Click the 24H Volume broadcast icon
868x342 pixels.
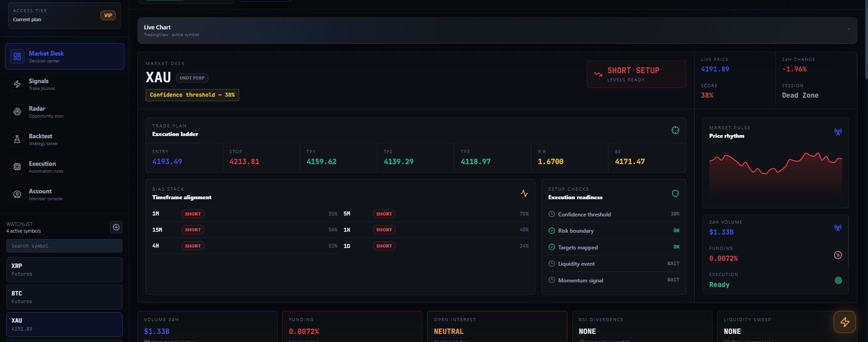838,228
